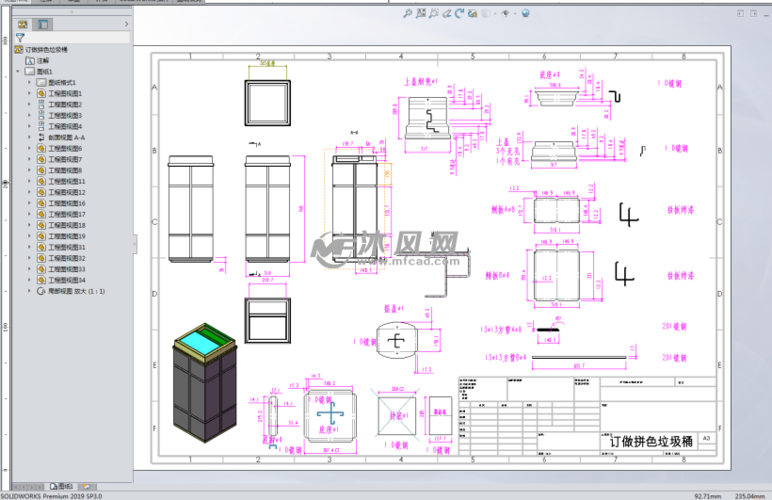This screenshot has height=500, width=772.
Task: Expand the 剖面视图 A-A tree node
Action: click(x=29, y=137)
